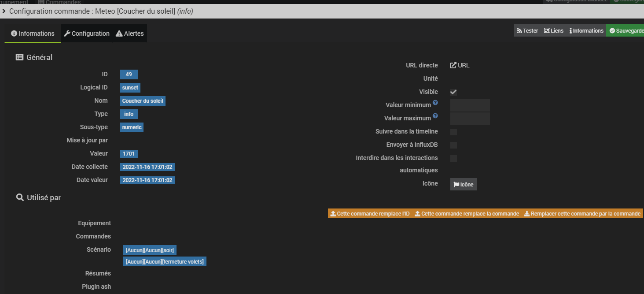
Task: Choose an icon with the Icône button
Action: tap(464, 184)
